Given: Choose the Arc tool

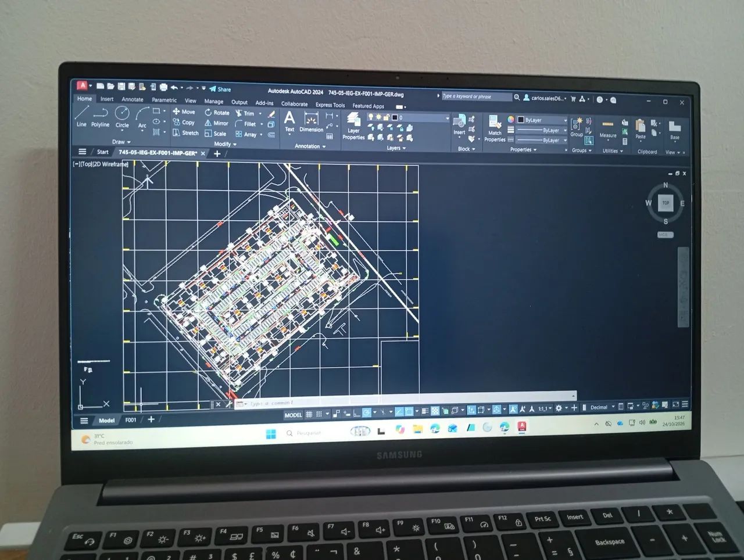Looking at the screenshot, I should [142, 117].
